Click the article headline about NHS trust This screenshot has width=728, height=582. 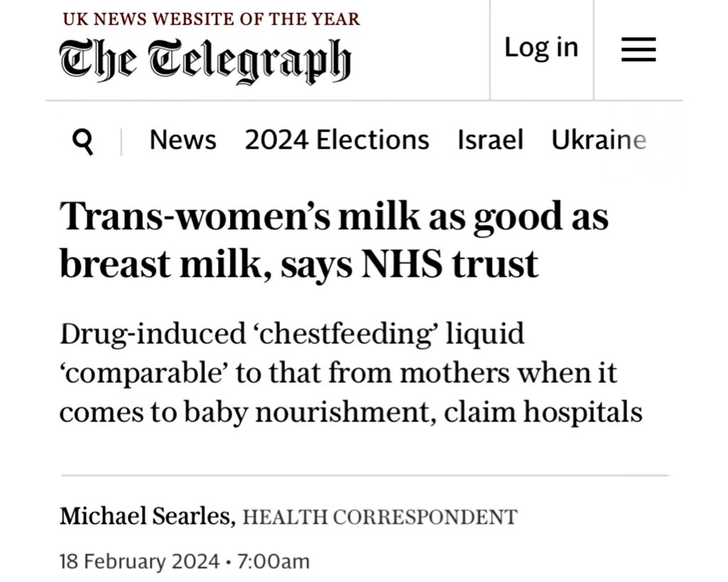point(334,240)
